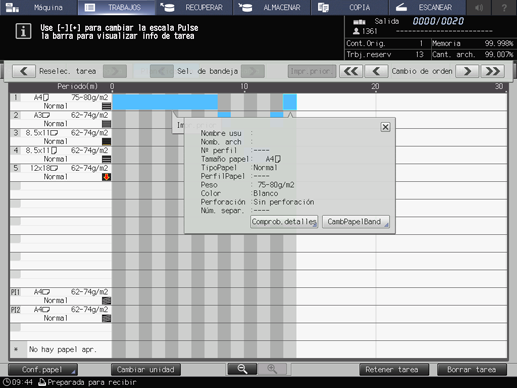517x388 pixels.
Task: Click the Periodo(m) header label
Action: (77, 86)
